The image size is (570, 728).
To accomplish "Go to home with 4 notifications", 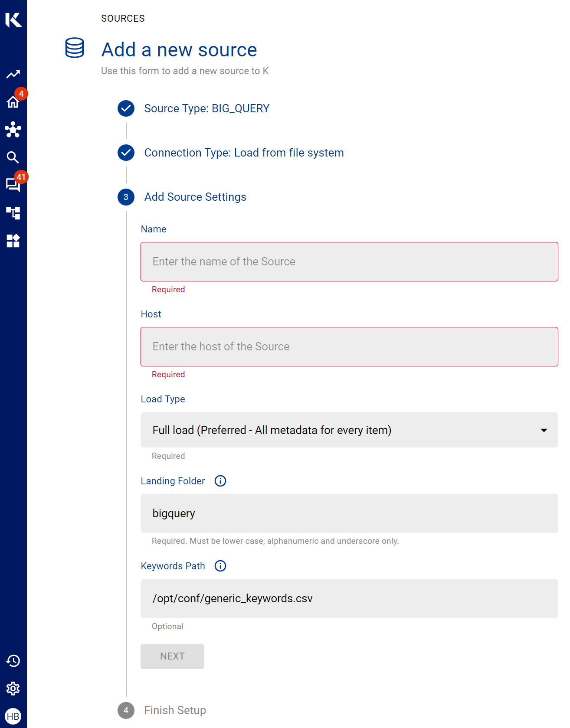I will (13, 102).
